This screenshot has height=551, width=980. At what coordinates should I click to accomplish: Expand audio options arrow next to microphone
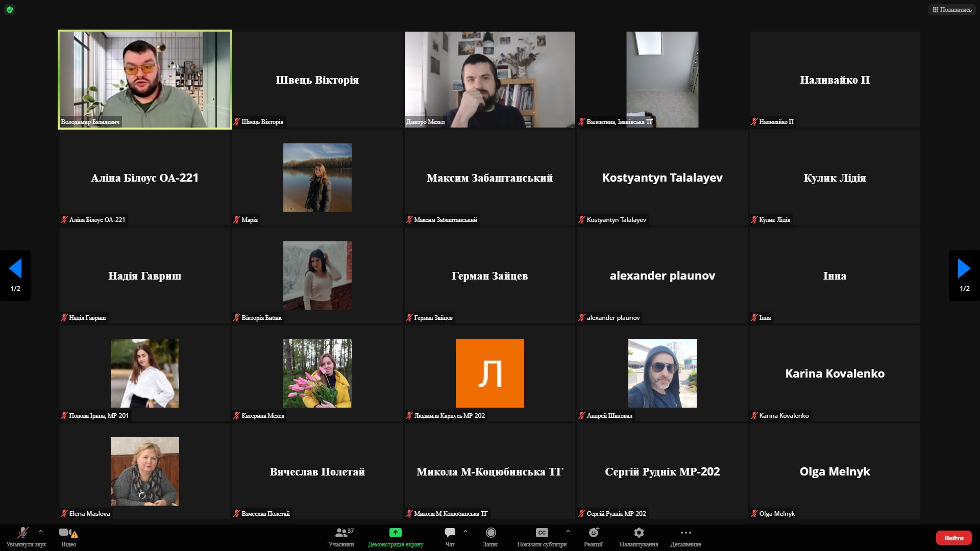point(41,531)
